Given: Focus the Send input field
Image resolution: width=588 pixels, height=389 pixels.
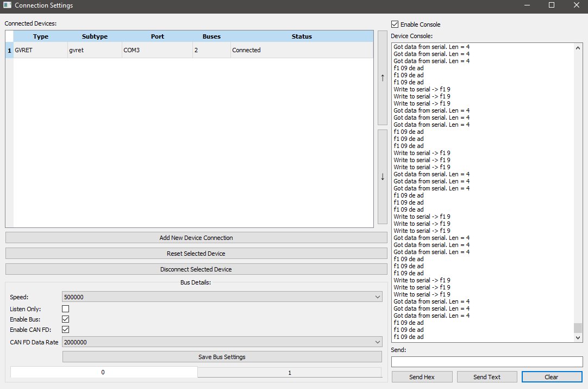Looking at the screenshot, I should tap(487, 362).
